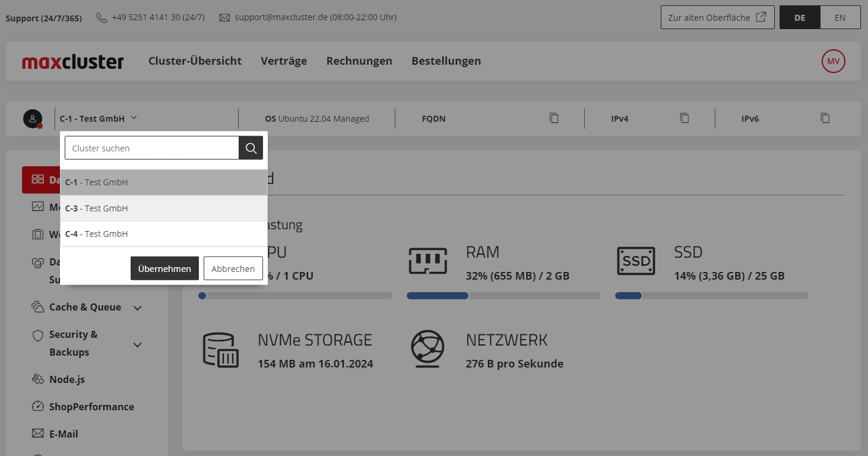This screenshot has width=868, height=456.
Task: Open Node.js in the sidebar
Action: point(67,379)
